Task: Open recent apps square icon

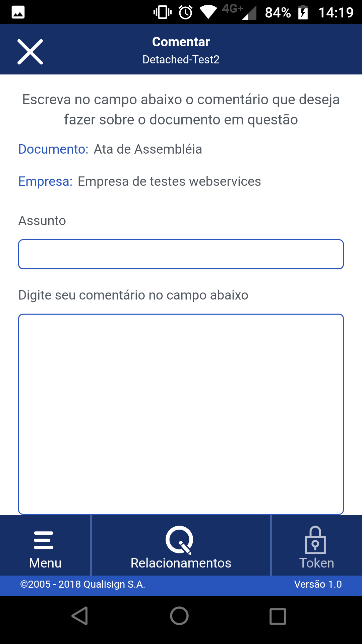Action: (277, 616)
